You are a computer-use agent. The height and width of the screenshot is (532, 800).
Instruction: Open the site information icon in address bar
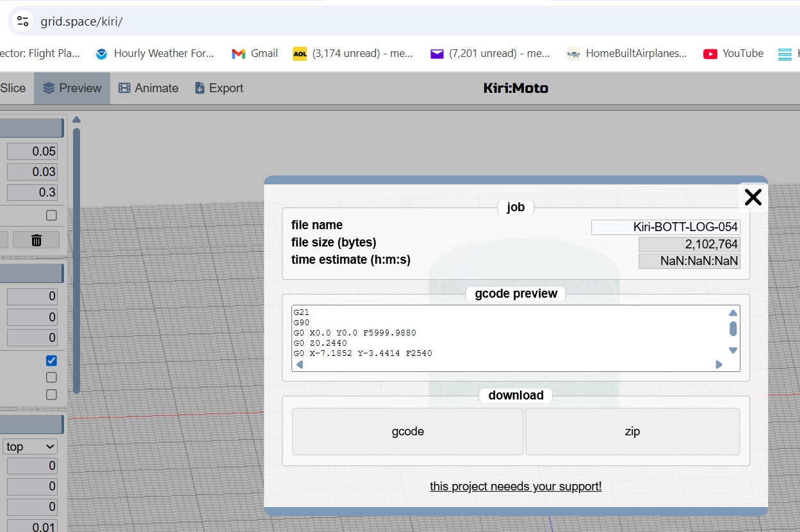23,21
